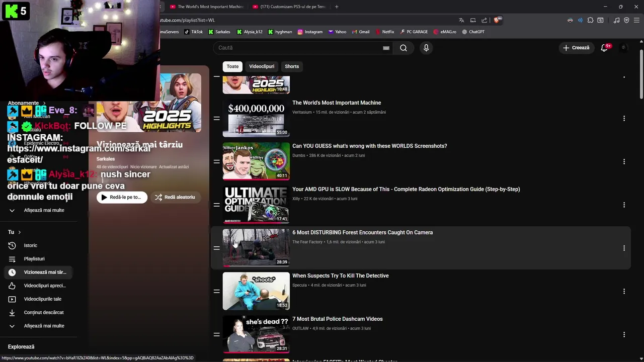
Task: Open the on-screen keyboard in the search box
Action: tap(386, 48)
